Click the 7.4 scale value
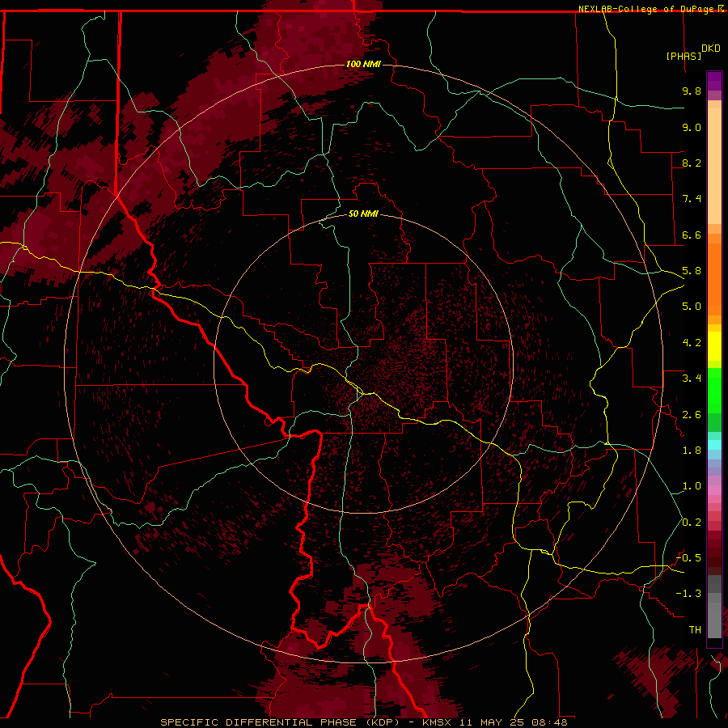728x728 pixels. (x=692, y=199)
